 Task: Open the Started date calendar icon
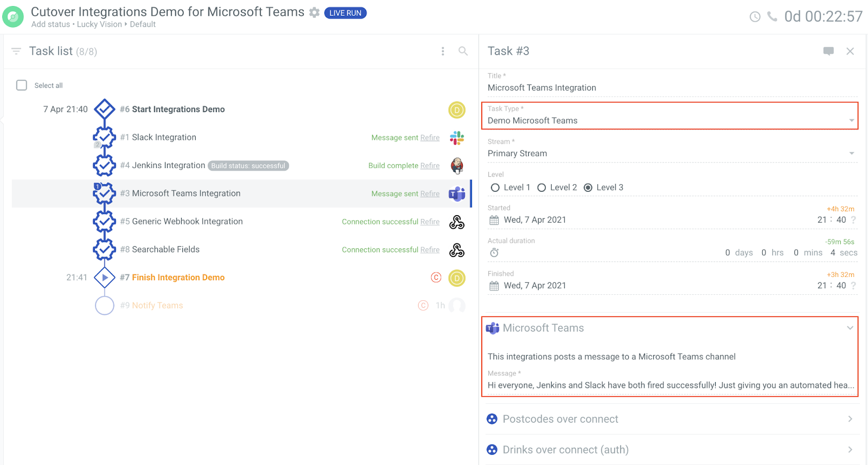pos(494,220)
